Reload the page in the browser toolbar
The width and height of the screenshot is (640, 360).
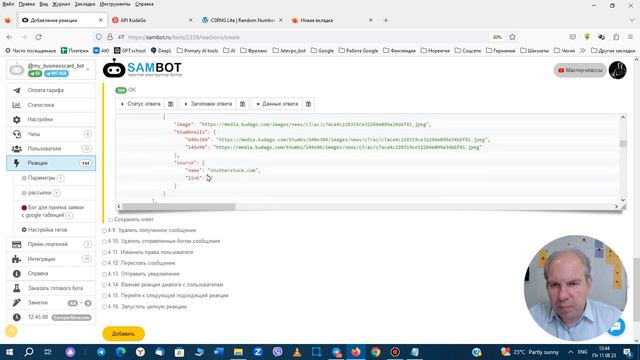click(x=38, y=37)
